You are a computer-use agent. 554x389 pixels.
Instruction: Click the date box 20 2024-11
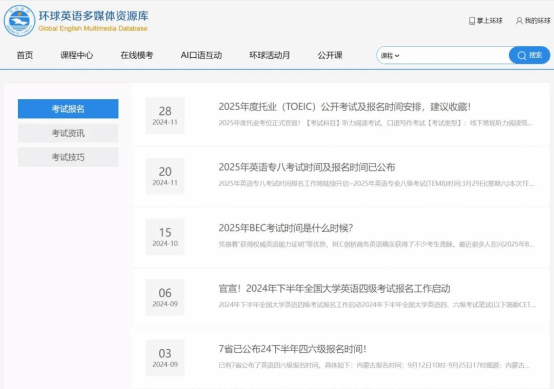click(165, 176)
